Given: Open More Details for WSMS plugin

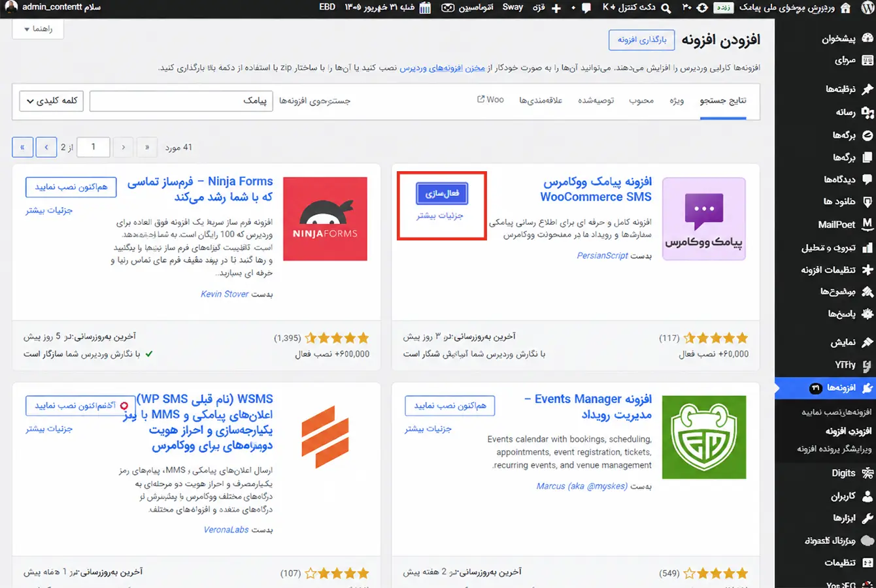Looking at the screenshot, I should [x=49, y=429].
